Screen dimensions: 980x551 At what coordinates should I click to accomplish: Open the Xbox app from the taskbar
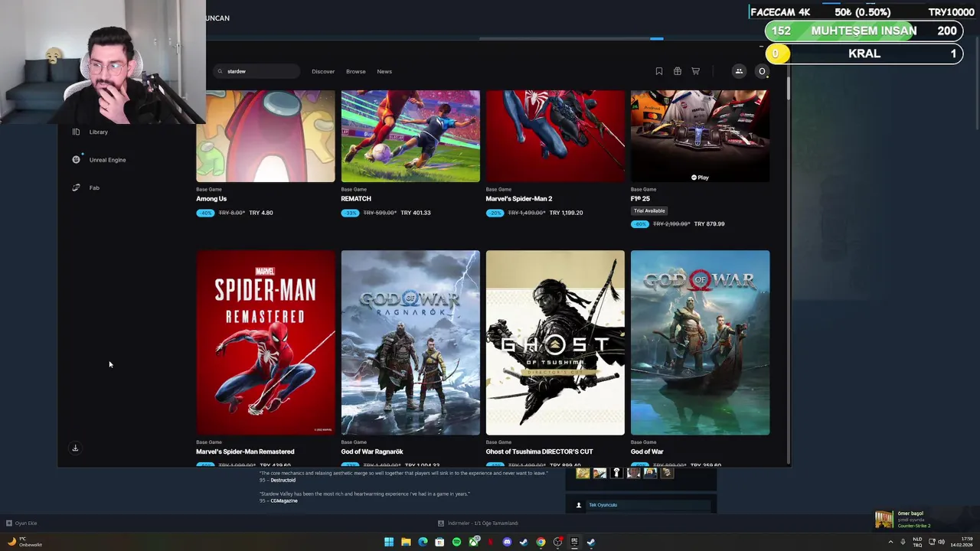pos(473,542)
